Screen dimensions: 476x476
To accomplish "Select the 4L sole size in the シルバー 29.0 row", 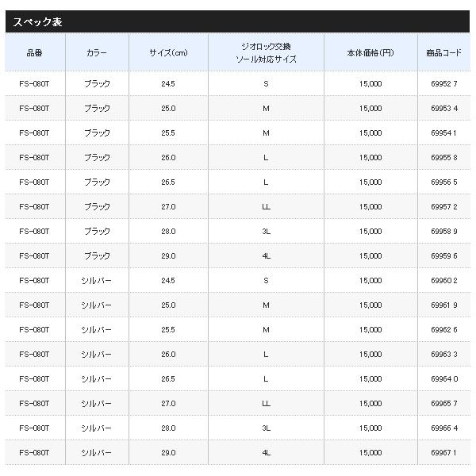I will click(x=266, y=452).
